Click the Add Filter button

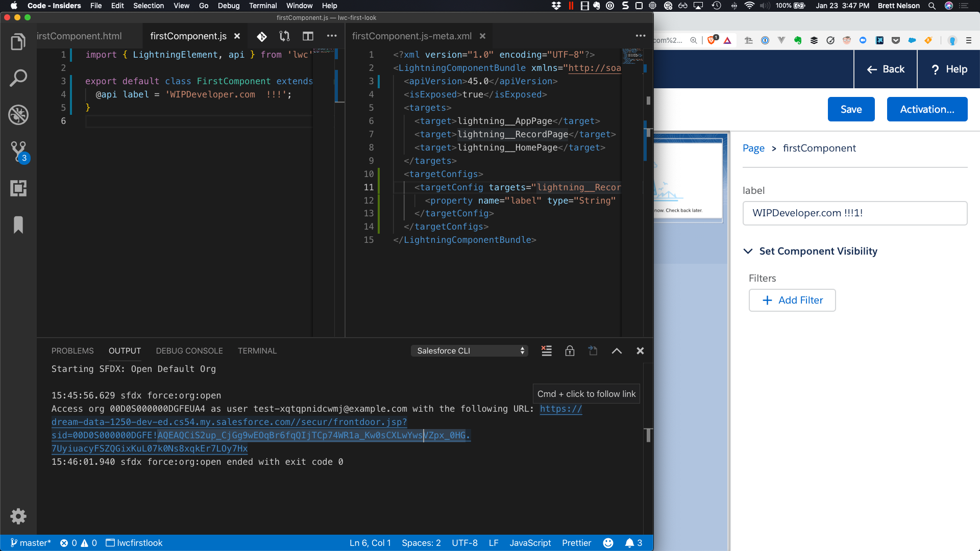click(x=792, y=300)
